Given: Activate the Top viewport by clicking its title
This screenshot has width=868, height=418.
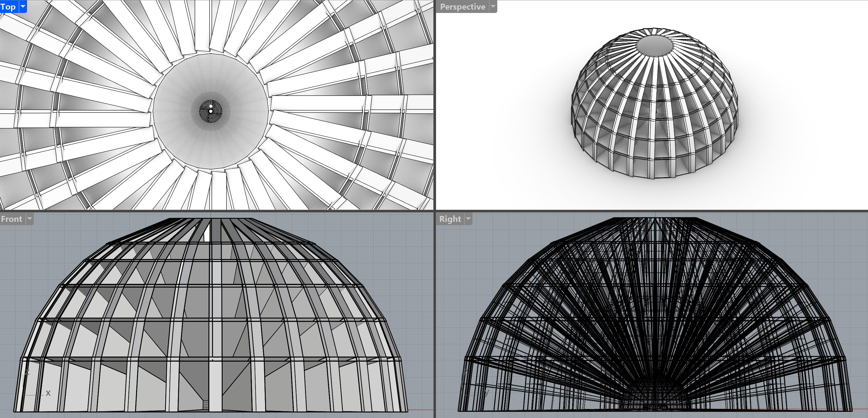Looking at the screenshot, I should click(x=7, y=6).
